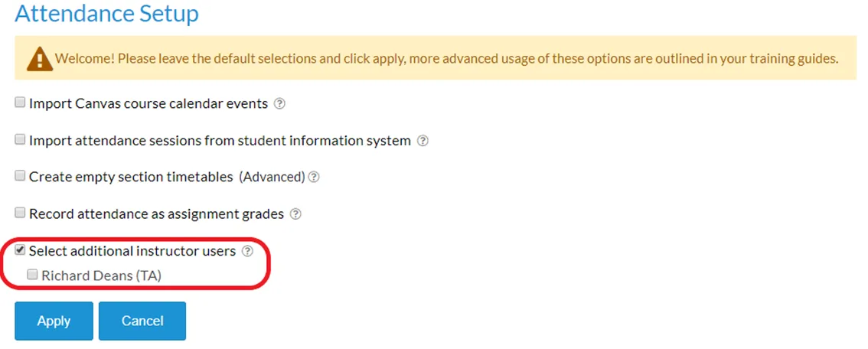This screenshot has width=868, height=349.
Task: Click the (Advanced) label text
Action: [272, 177]
